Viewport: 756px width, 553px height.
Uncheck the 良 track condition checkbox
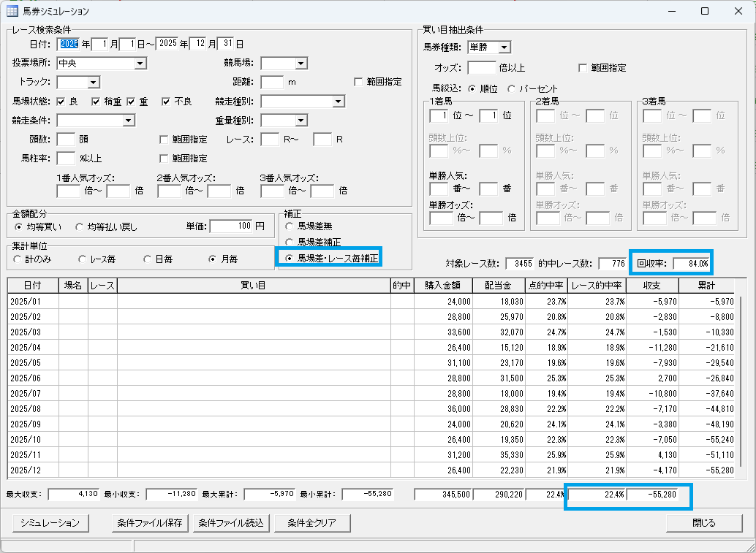pyautogui.click(x=61, y=102)
